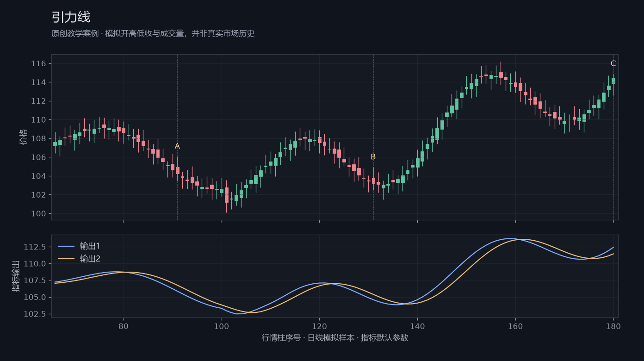Click indicator axis tick 112.5
The height and width of the screenshot is (361, 644).
click(x=35, y=247)
